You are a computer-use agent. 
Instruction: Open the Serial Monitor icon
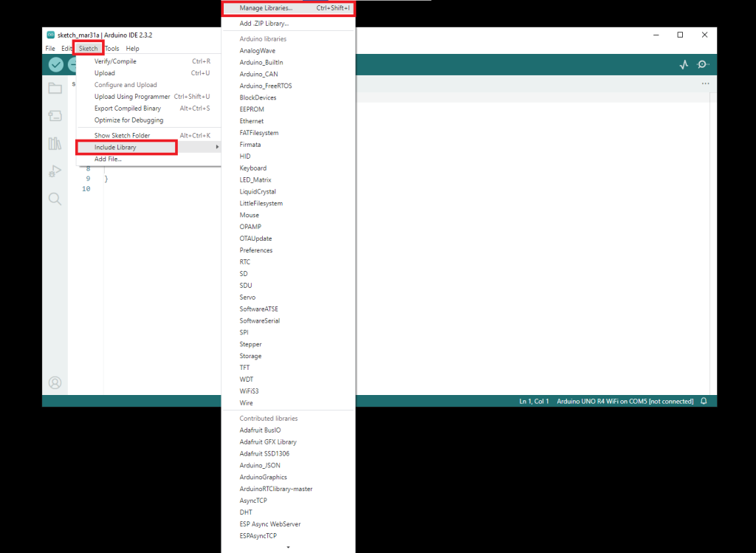[703, 65]
